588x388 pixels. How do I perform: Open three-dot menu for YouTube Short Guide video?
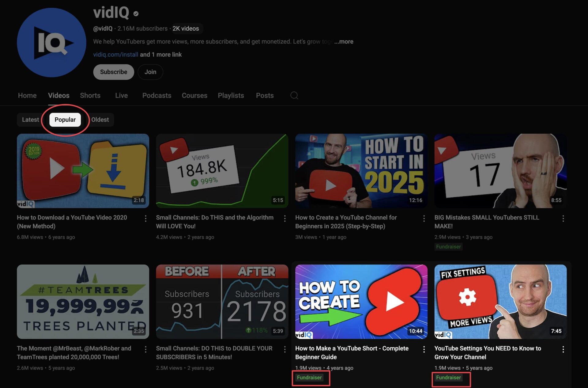[424, 349]
